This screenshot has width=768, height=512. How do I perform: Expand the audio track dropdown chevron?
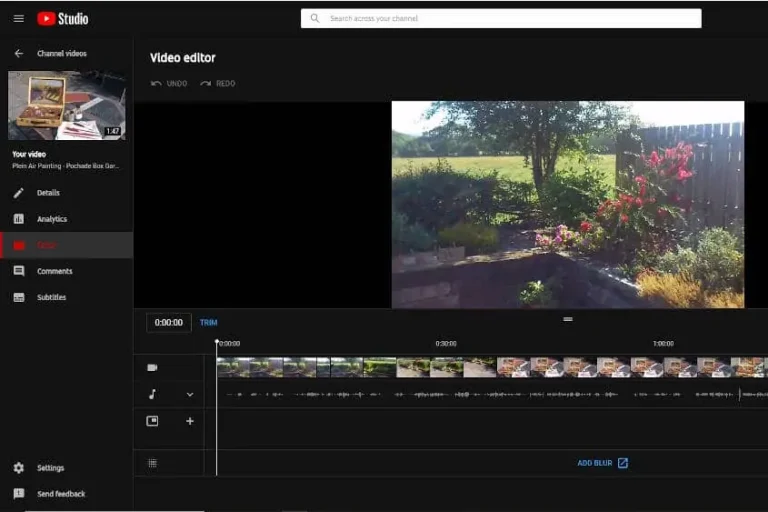click(190, 394)
